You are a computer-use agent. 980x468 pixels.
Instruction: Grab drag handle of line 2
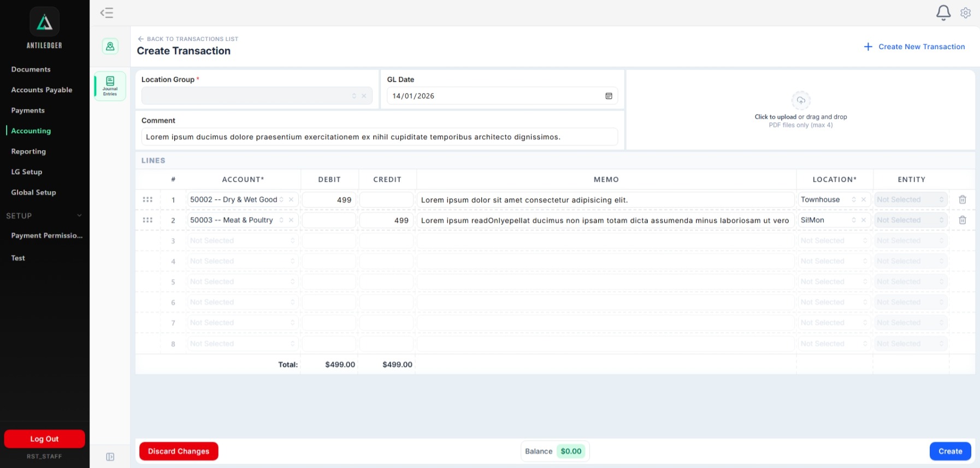click(x=147, y=220)
